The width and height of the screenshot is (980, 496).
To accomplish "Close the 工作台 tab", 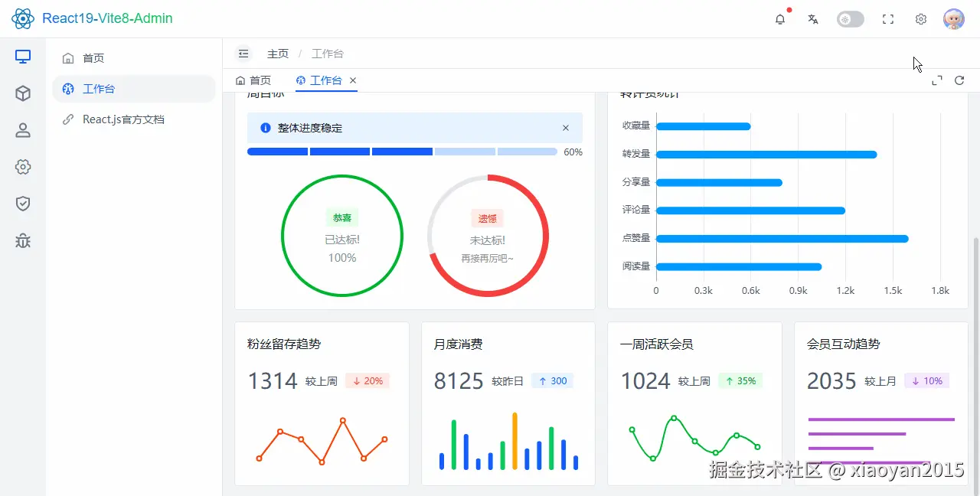I will [353, 80].
